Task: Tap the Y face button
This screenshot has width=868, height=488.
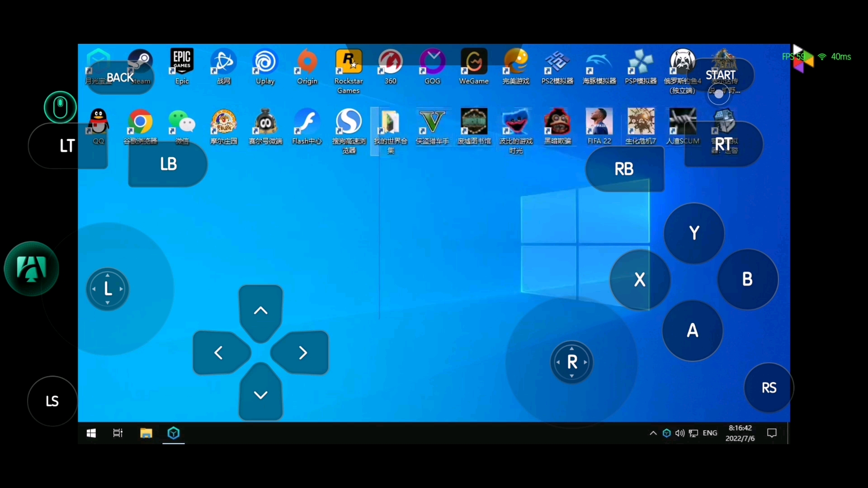Action: point(694,233)
